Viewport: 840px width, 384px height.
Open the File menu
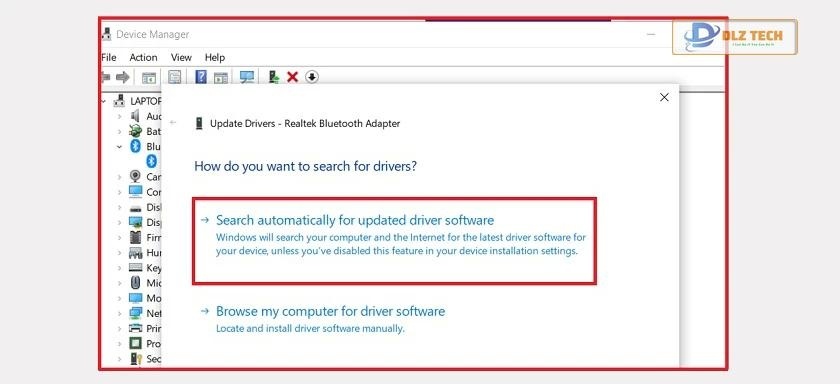[x=108, y=57]
